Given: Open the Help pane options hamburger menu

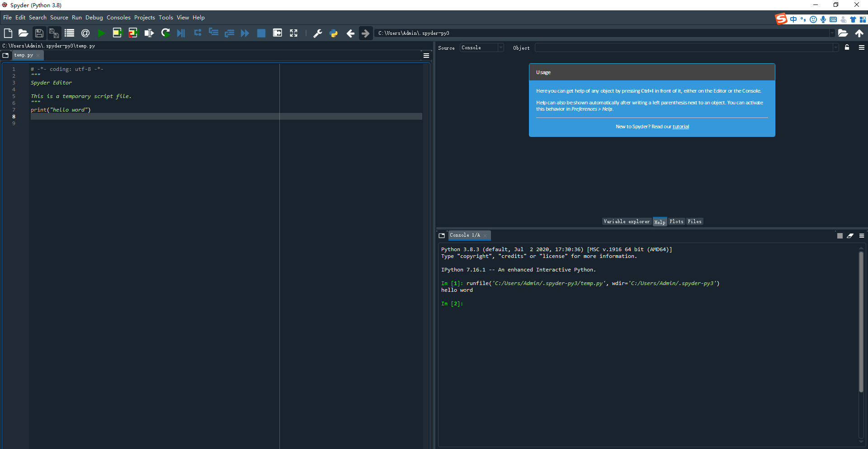Looking at the screenshot, I should (862, 47).
